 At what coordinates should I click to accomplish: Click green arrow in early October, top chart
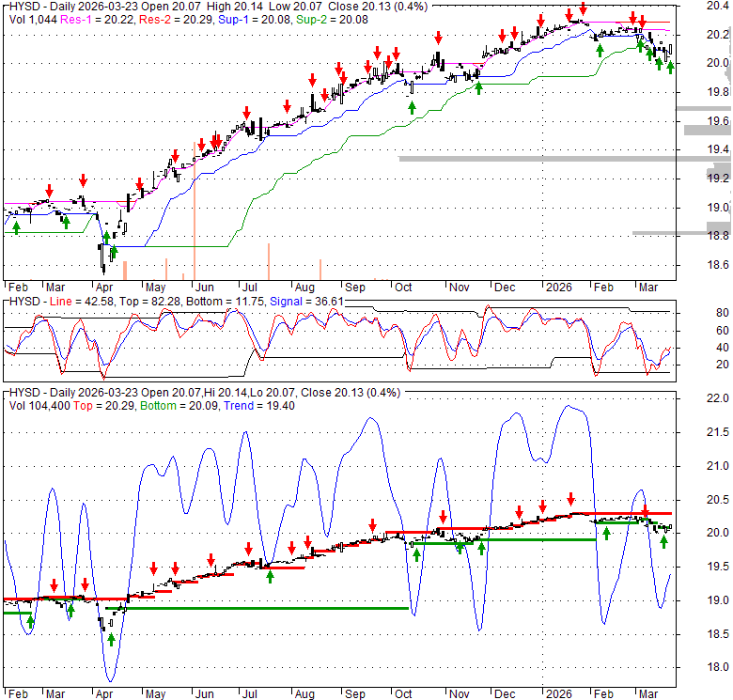click(411, 106)
